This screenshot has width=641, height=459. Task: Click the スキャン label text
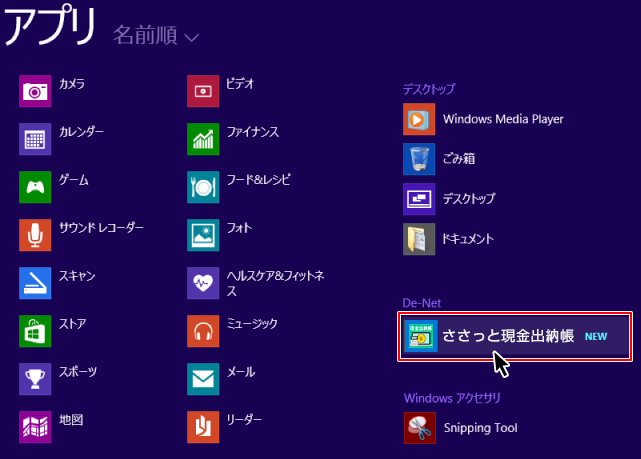click(x=77, y=276)
